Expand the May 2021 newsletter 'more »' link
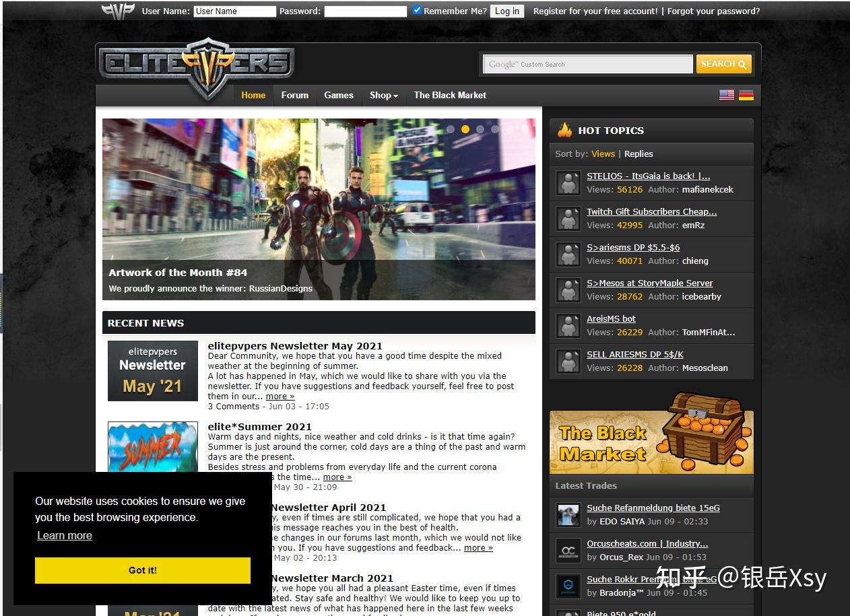Viewport: 850px width, 616px height. [x=280, y=397]
